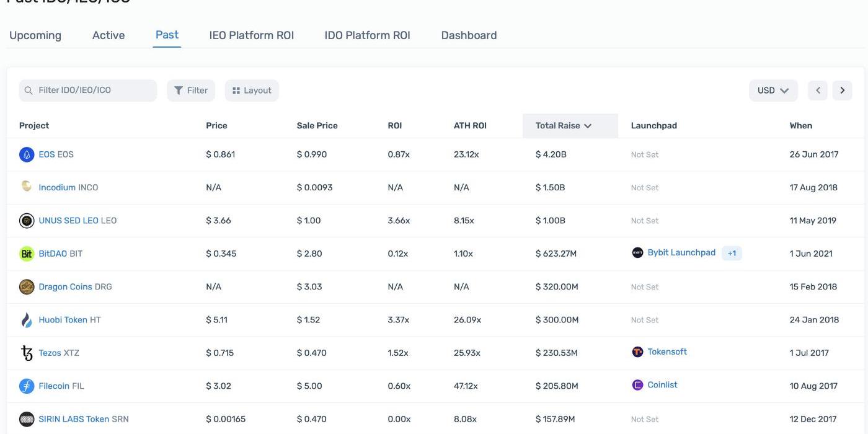The image size is (868, 434).
Task: Click the $ 4.20B total raise value
Action: (551, 154)
